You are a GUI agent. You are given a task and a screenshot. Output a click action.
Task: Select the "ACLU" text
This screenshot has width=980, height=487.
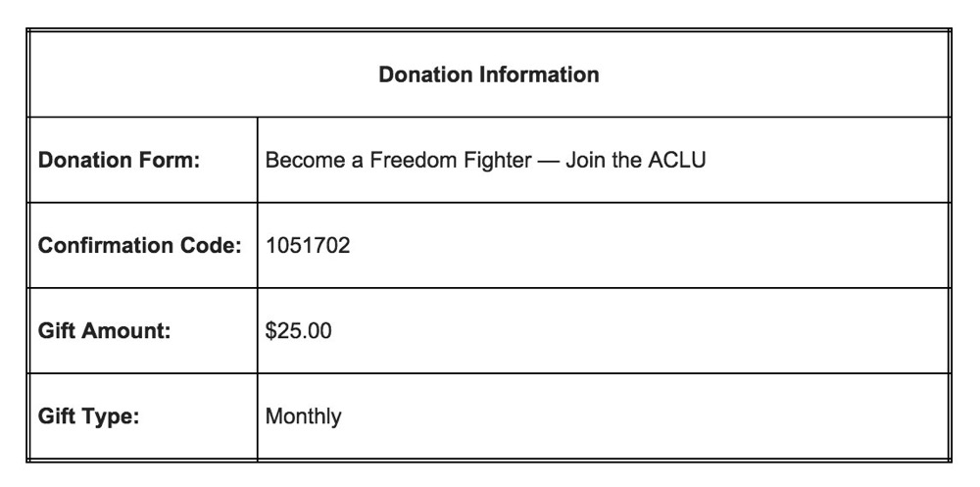pos(678,160)
